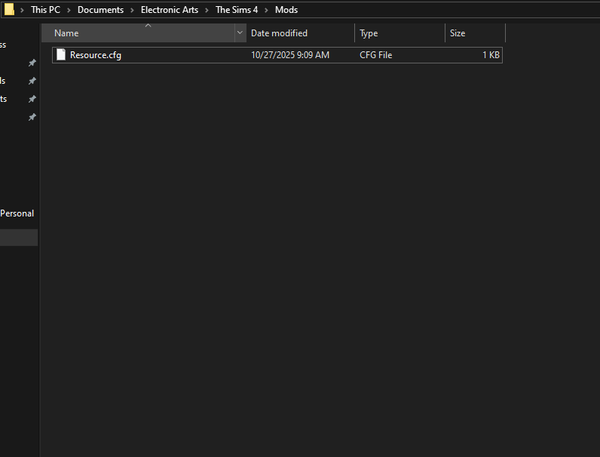Expand the chevron after Documents breadcrumb
Viewport: 600px width, 457px height.
tap(131, 10)
